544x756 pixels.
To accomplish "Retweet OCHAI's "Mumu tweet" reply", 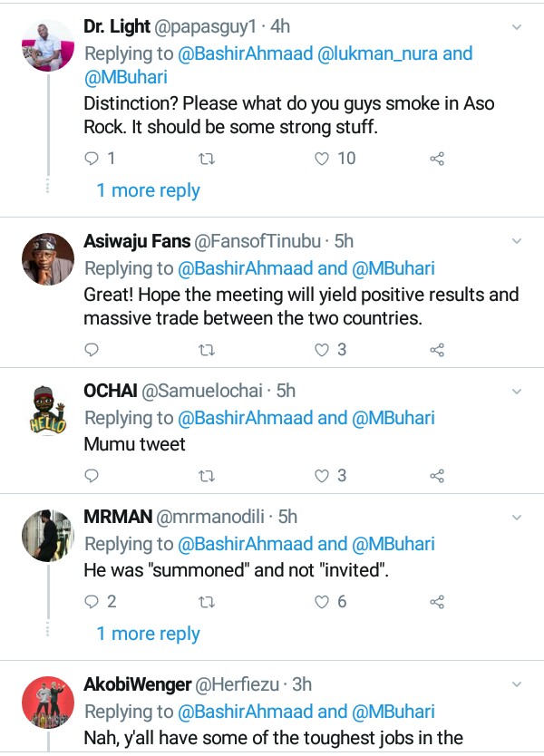I will tap(206, 475).
